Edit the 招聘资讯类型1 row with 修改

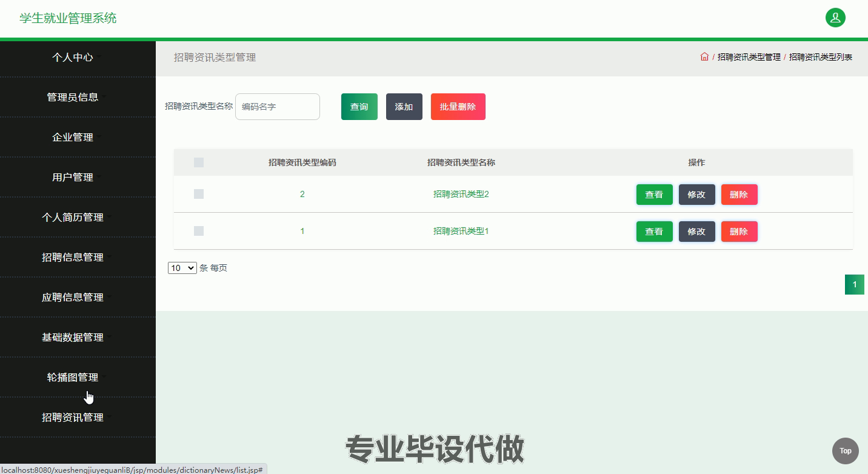coord(697,232)
